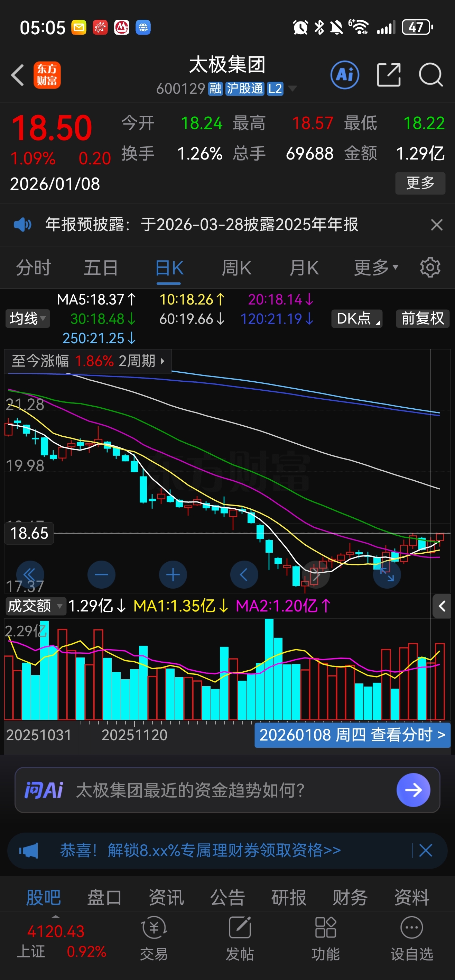Tap the 20251120 date axis label
The image size is (455, 980).
tap(134, 735)
